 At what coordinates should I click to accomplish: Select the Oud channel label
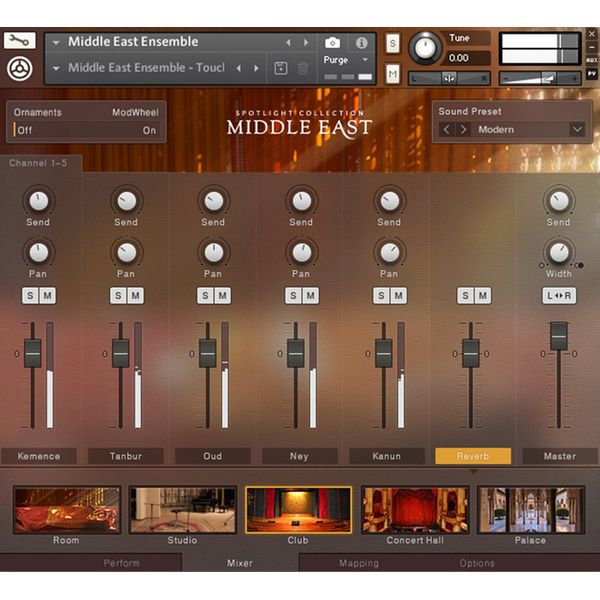(x=213, y=456)
